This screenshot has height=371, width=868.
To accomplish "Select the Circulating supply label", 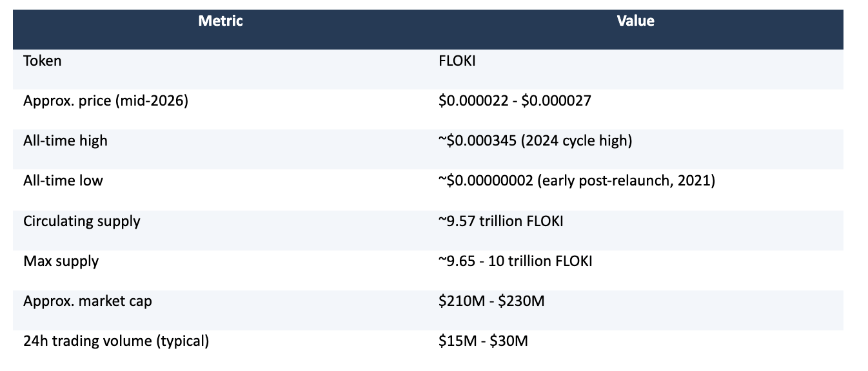I will pyautogui.click(x=82, y=221).
